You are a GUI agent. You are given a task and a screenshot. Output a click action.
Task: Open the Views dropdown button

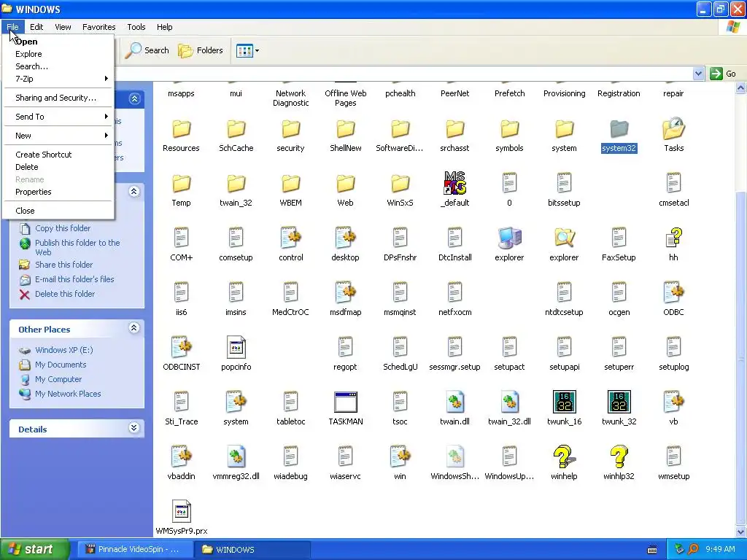(x=248, y=50)
